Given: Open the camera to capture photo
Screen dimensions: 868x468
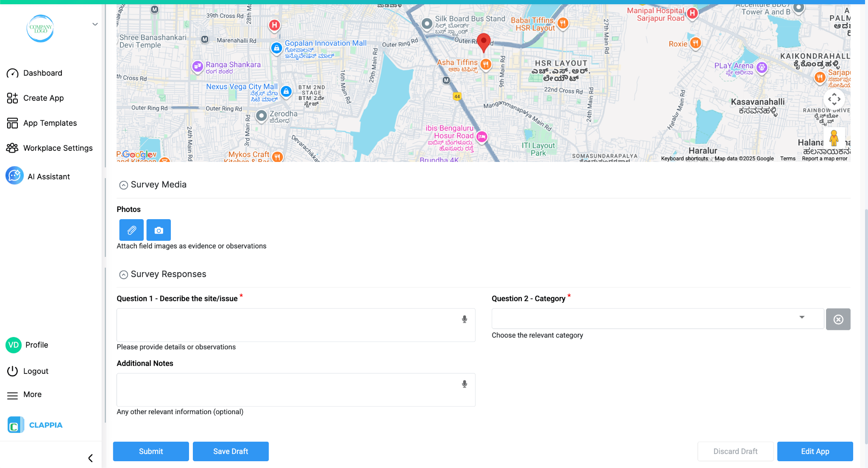Looking at the screenshot, I should (159, 230).
